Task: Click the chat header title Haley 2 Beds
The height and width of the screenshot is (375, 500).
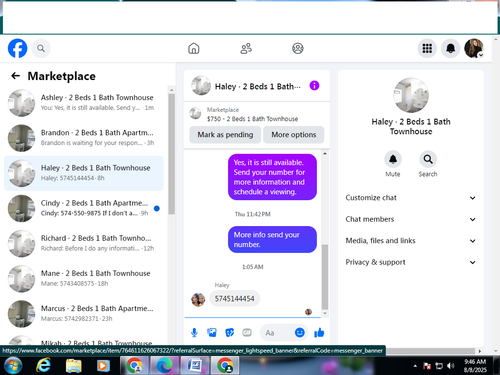Action: pyautogui.click(x=257, y=86)
